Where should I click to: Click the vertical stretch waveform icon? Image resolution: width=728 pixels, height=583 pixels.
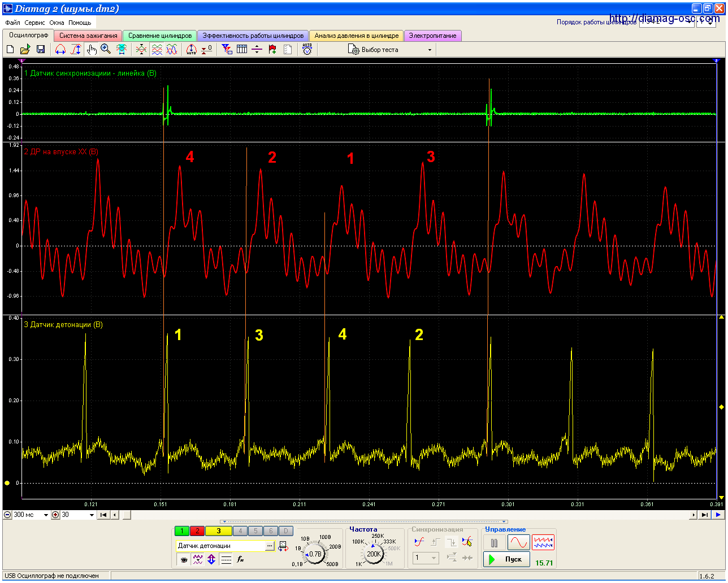[x=122, y=50]
